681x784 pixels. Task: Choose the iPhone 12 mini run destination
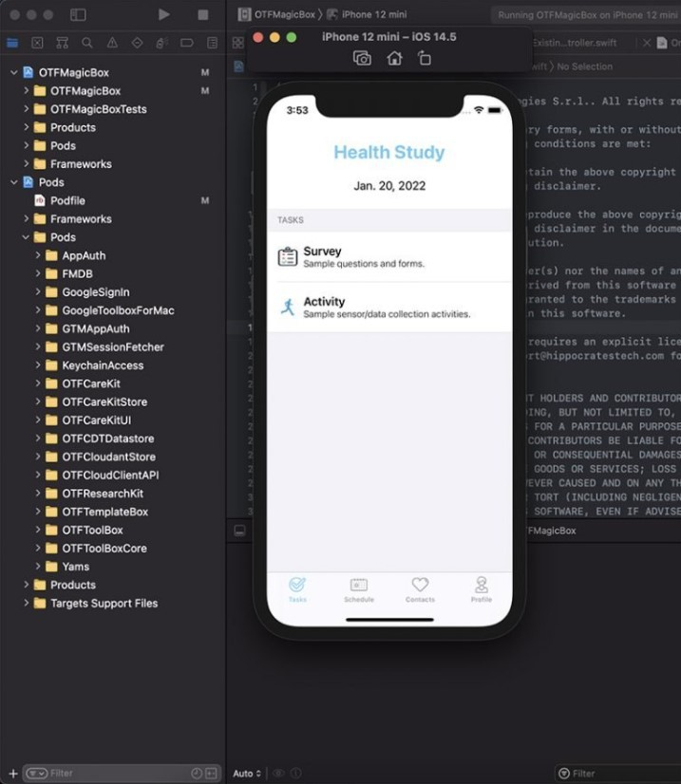click(367, 14)
